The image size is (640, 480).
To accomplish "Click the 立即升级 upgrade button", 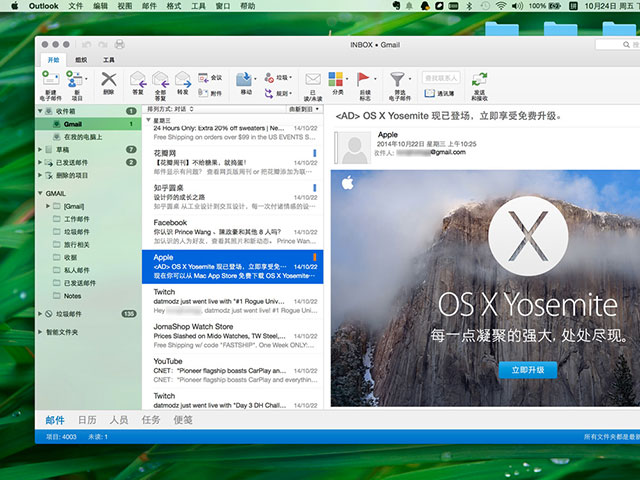I will click(528, 370).
